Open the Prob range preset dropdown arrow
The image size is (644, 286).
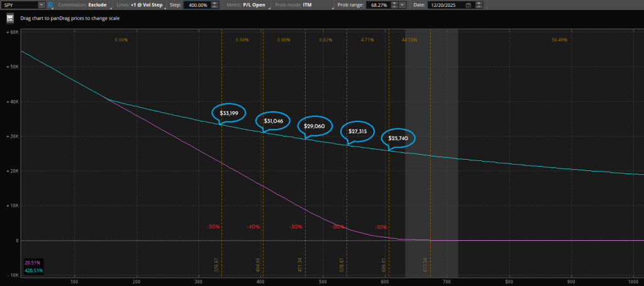402,5
